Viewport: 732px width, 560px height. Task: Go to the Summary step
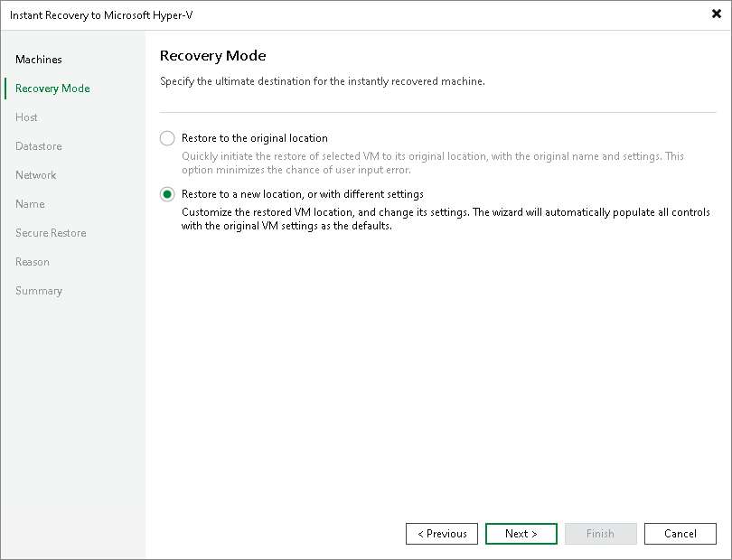pos(39,291)
